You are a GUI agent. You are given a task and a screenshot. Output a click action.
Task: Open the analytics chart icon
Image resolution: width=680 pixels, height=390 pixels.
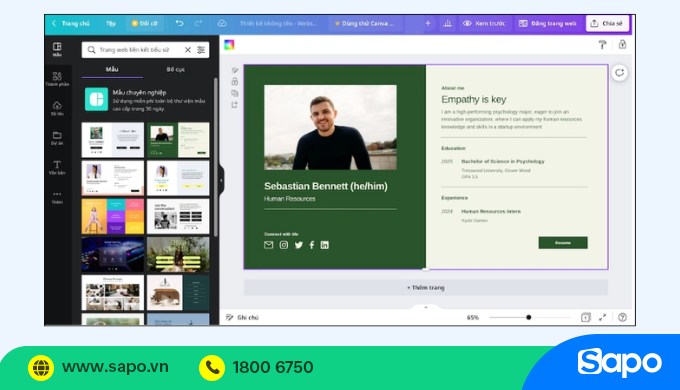coord(448,23)
